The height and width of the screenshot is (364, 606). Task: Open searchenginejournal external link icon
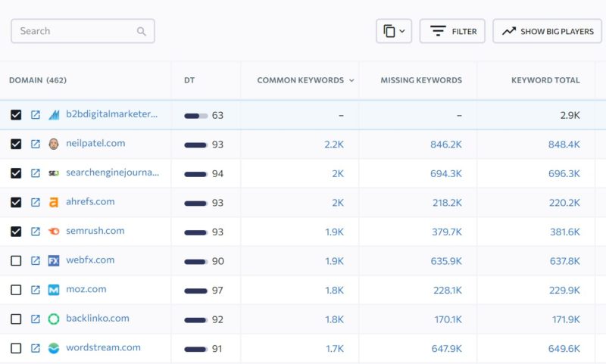(35, 173)
